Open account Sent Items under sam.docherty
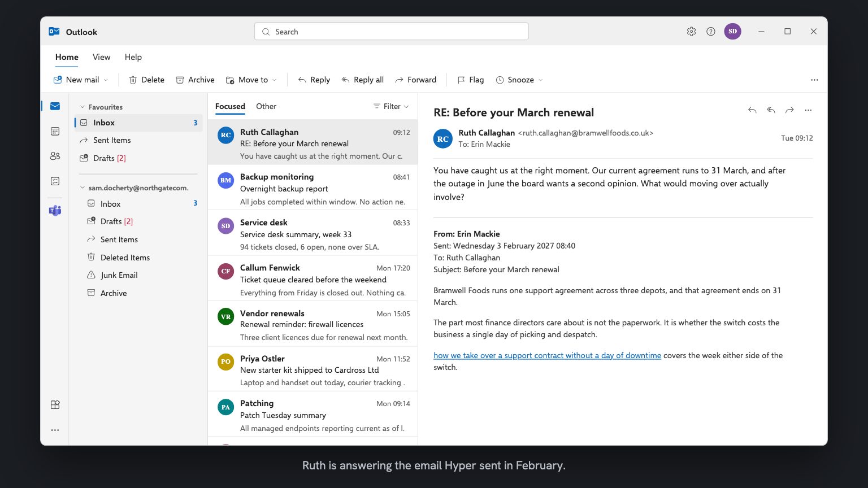The image size is (868, 488). [138, 239]
